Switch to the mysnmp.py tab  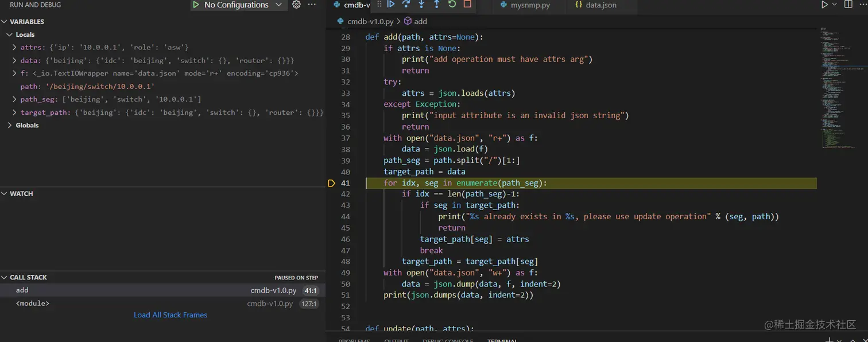[x=530, y=5]
